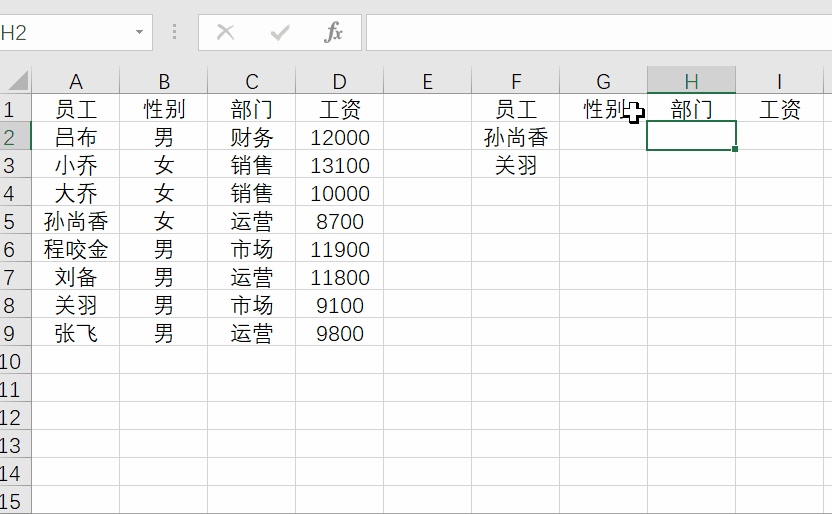Click cell B1 containing 性别
Viewport: 832px width, 514px height.
click(163, 109)
